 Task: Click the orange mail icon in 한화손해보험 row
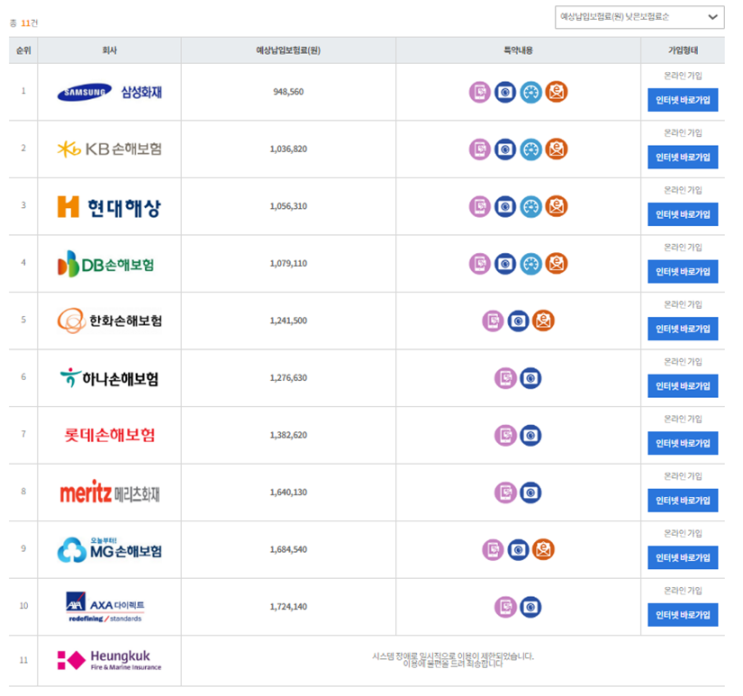[544, 321]
